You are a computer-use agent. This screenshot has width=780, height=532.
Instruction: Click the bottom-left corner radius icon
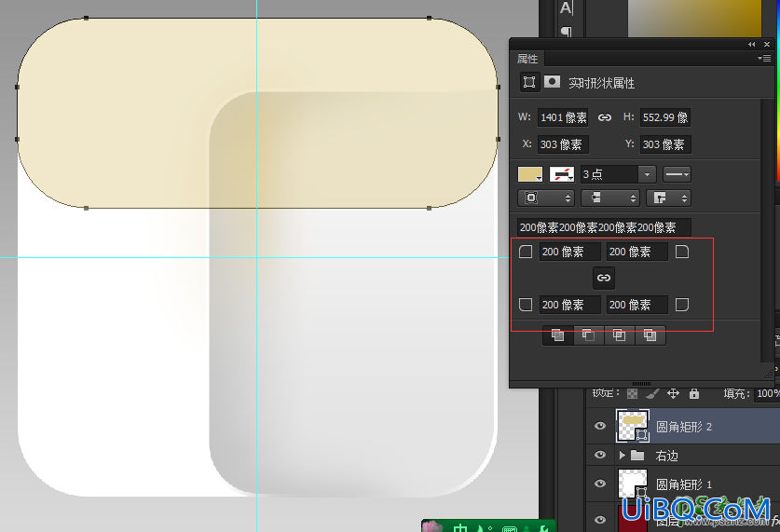coord(526,305)
